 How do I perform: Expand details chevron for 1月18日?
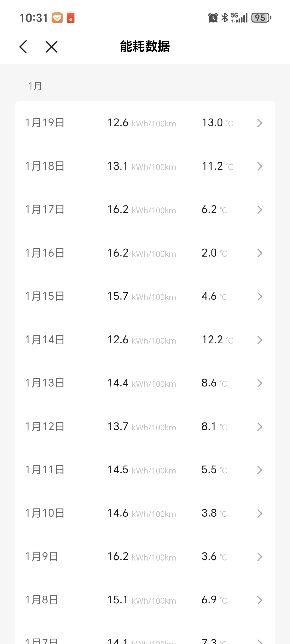[x=260, y=166]
